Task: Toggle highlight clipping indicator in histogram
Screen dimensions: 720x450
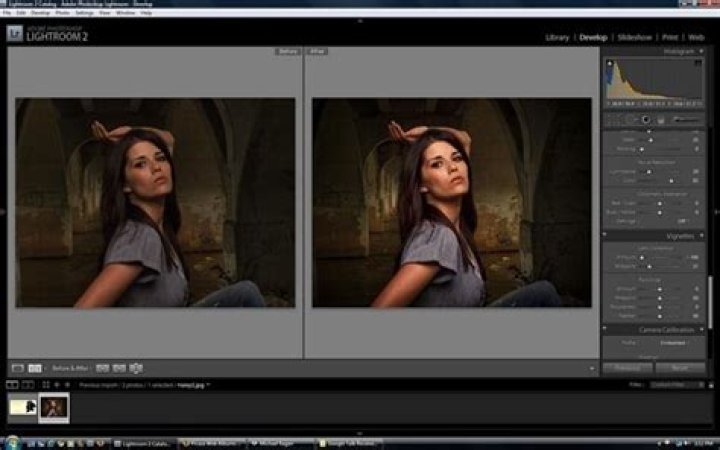Action: pos(698,63)
